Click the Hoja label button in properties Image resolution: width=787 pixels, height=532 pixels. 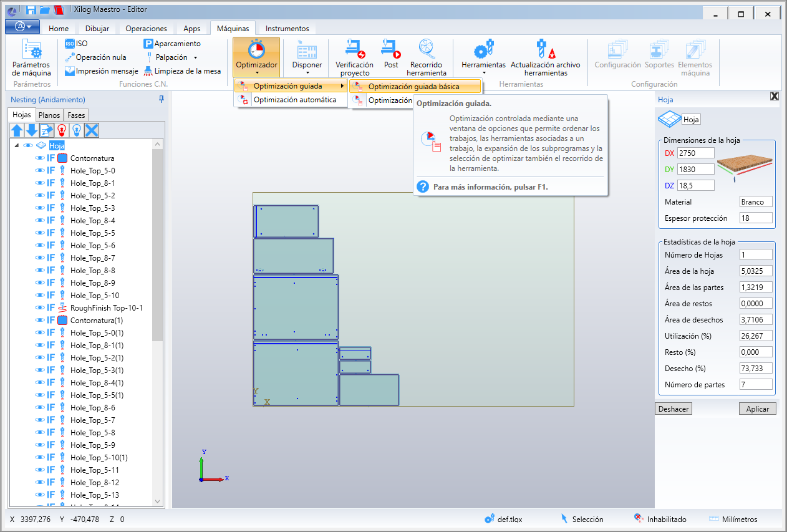click(692, 119)
